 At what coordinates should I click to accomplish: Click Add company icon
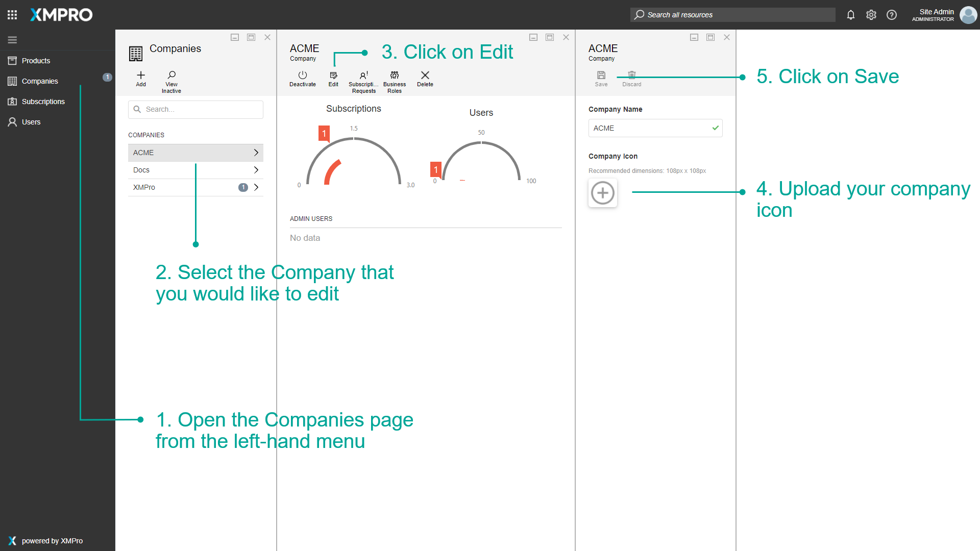tap(141, 76)
